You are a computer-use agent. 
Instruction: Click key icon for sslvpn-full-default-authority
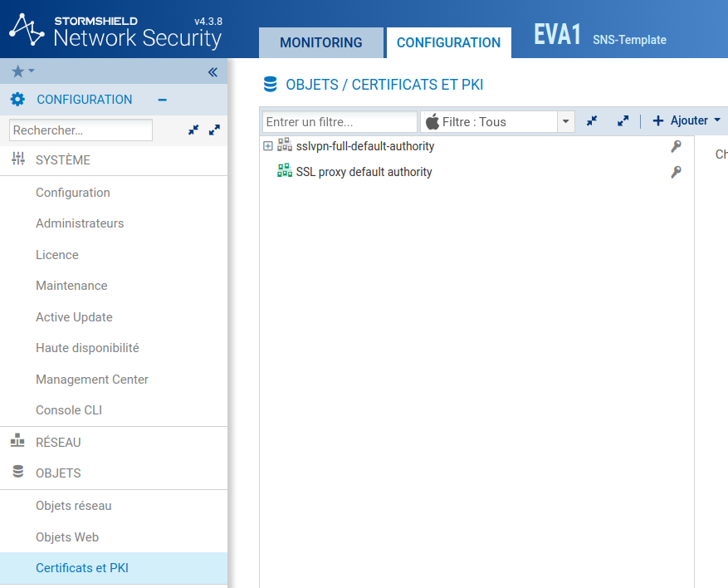tap(677, 146)
